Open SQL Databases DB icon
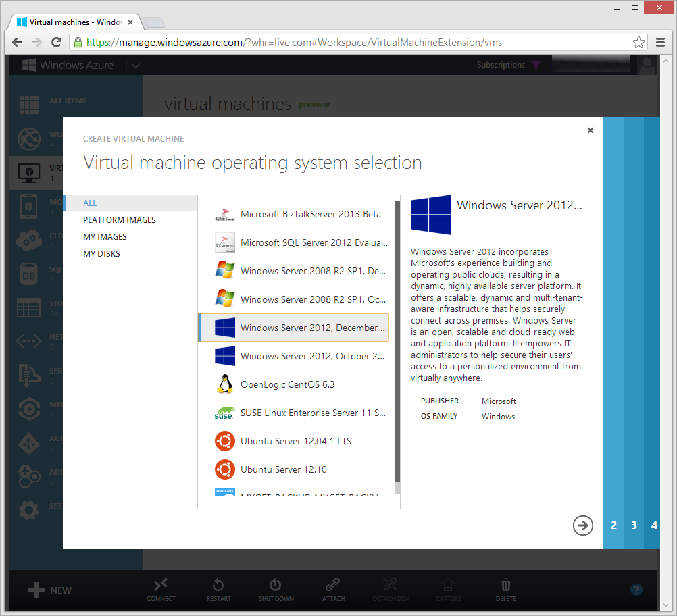Image resolution: width=677 pixels, height=616 pixels. pyautogui.click(x=29, y=274)
